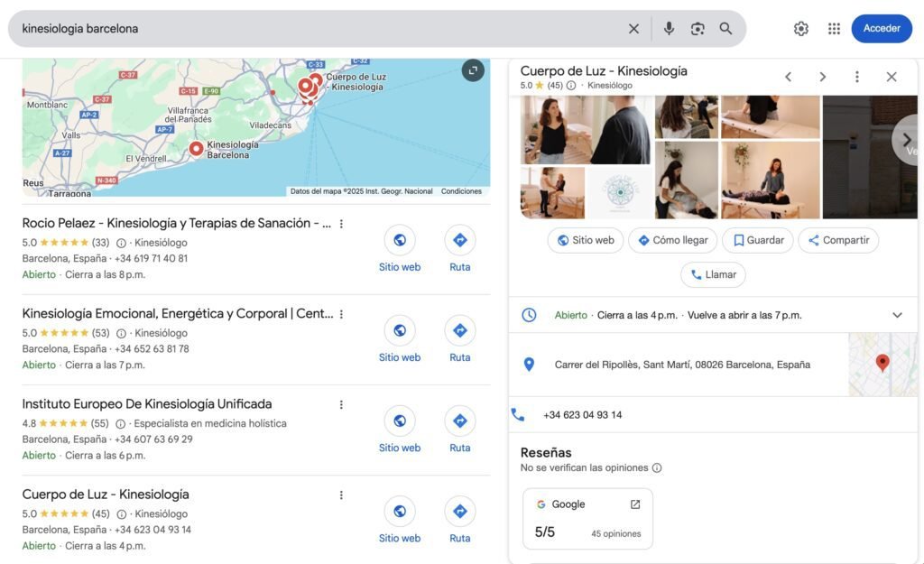924x564 pixels.
Task: Expand opening hours for Cuerpo de Luz
Action: [x=897, y=315]
